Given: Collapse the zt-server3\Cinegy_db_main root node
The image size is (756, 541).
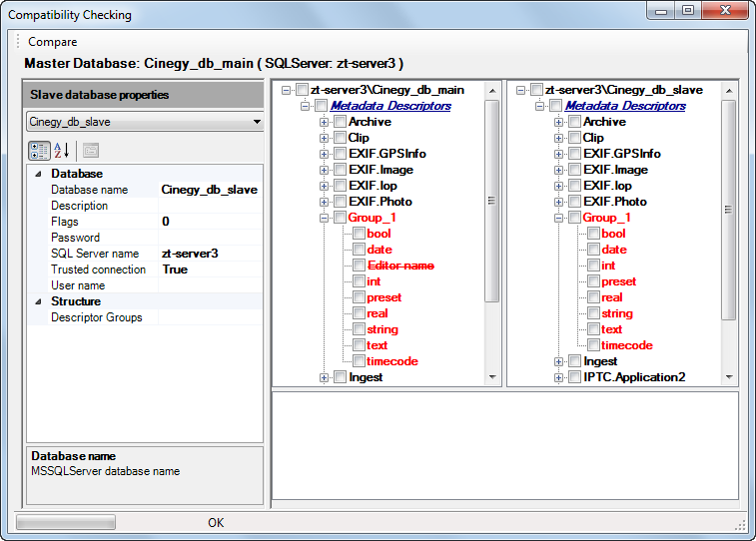Looking at the screenshot, I should pos(286,90).
